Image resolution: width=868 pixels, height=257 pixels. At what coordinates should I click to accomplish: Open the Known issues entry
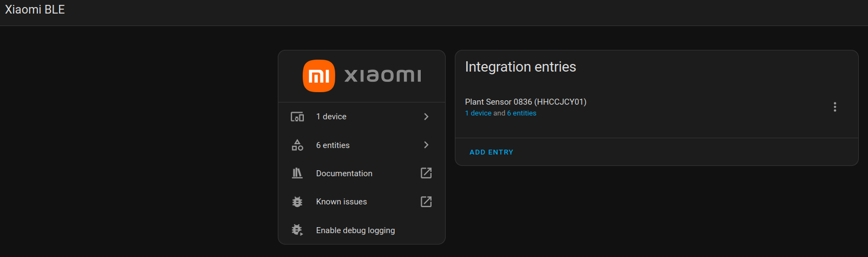click(362, 202)
